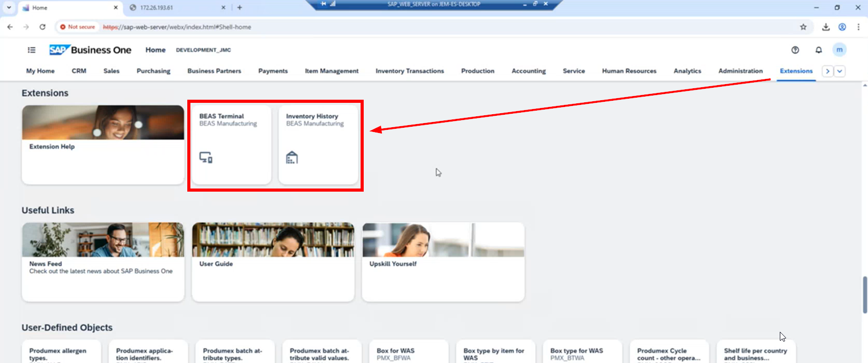Image resolution: width=868 pixels, height=363 pixels.
Task: Select the Extensions tab
Action: [x=796, y=71]
